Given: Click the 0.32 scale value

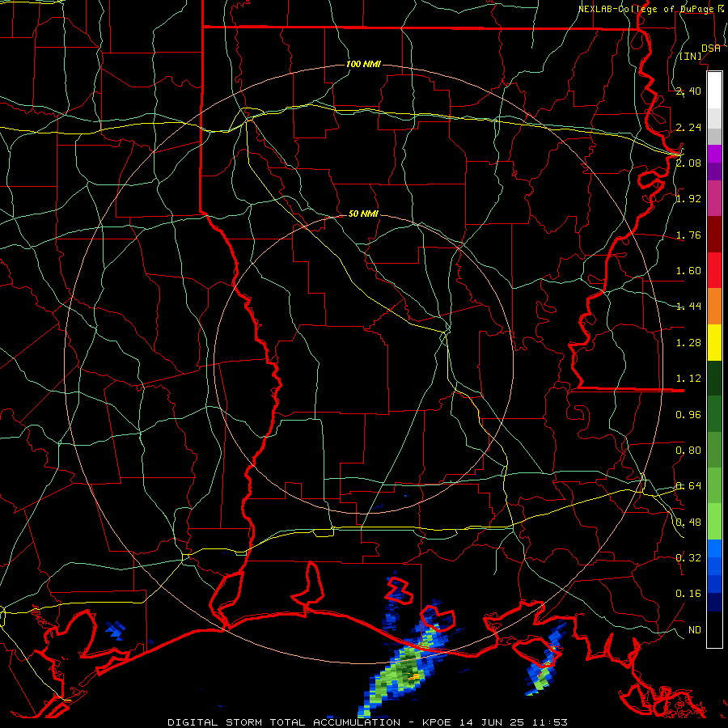Looking at the screenshot, I should point(688,557).
